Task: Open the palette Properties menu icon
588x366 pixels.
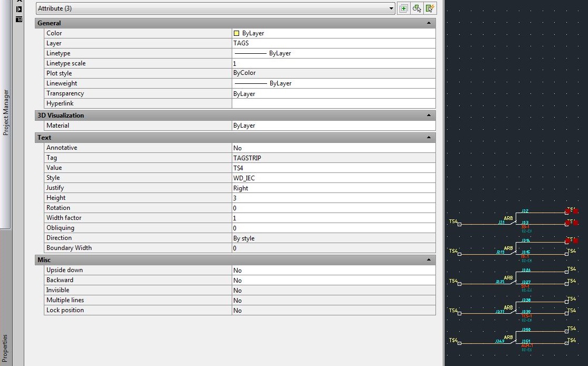Action: [19, 20]
